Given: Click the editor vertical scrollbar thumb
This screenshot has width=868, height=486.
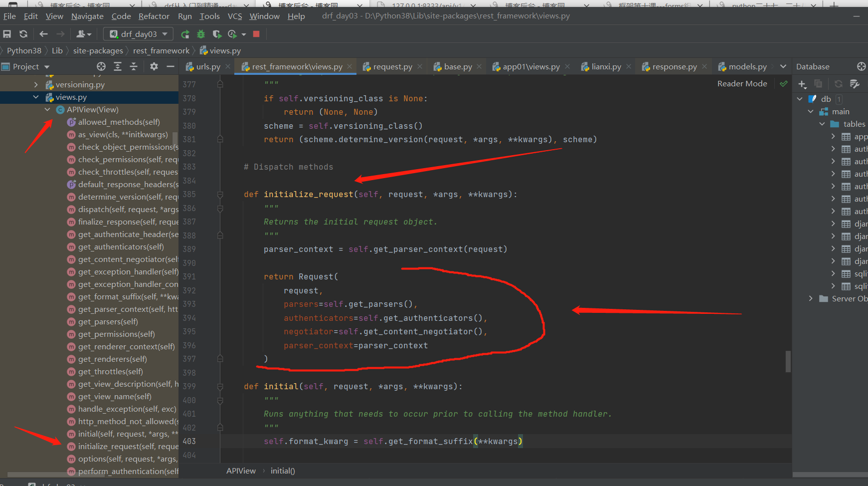Looking at the screenshot, I should pos(788,361).
